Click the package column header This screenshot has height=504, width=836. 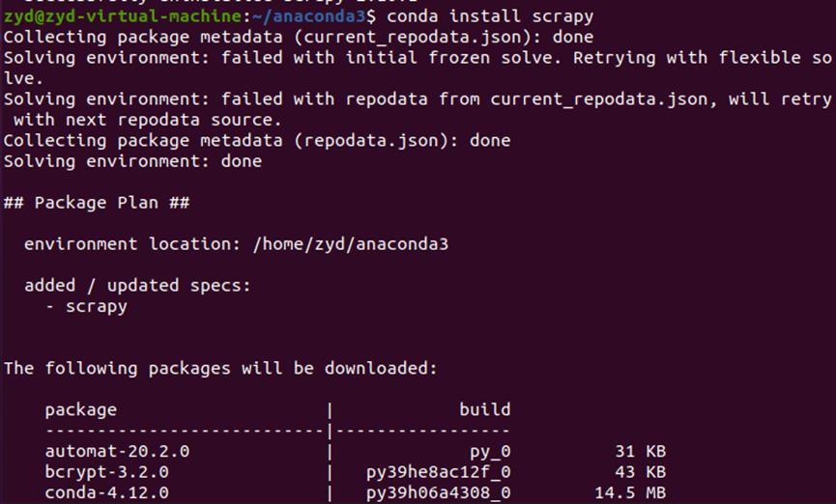click(x=81, y=409)
